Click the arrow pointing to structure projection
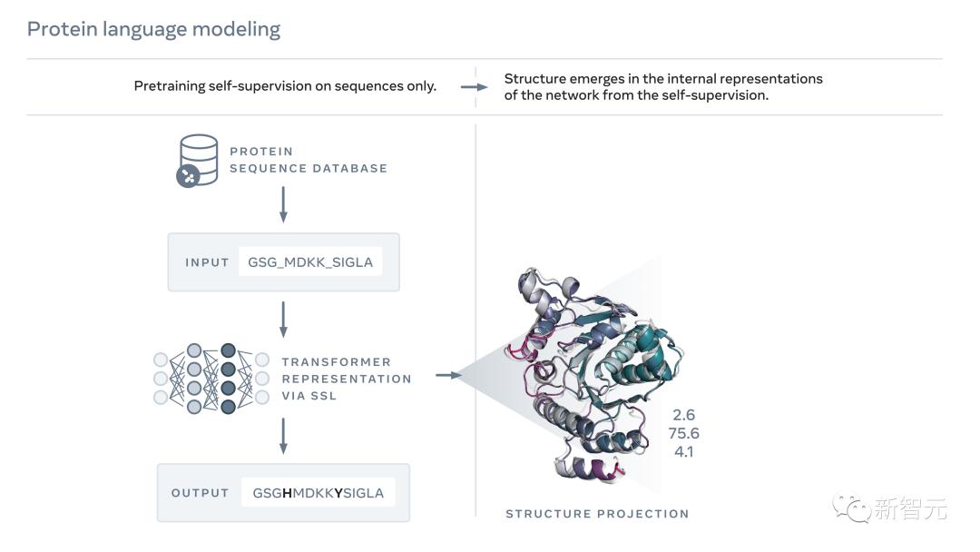 (x=449, y=374)
